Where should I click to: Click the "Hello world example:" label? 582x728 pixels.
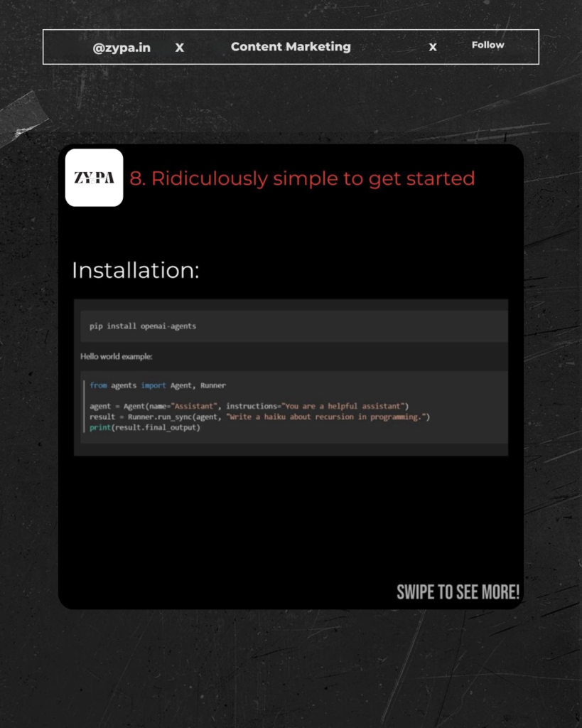click(117, 357)
